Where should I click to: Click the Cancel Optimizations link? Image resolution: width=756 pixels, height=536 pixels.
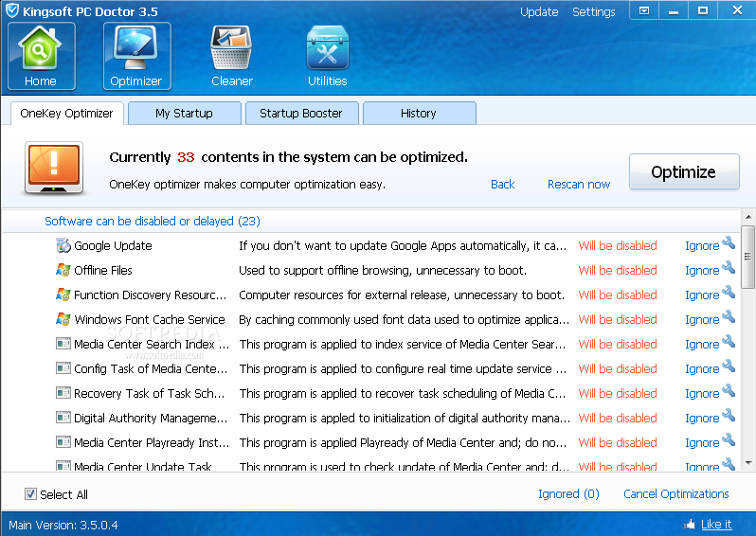[676, 494]
